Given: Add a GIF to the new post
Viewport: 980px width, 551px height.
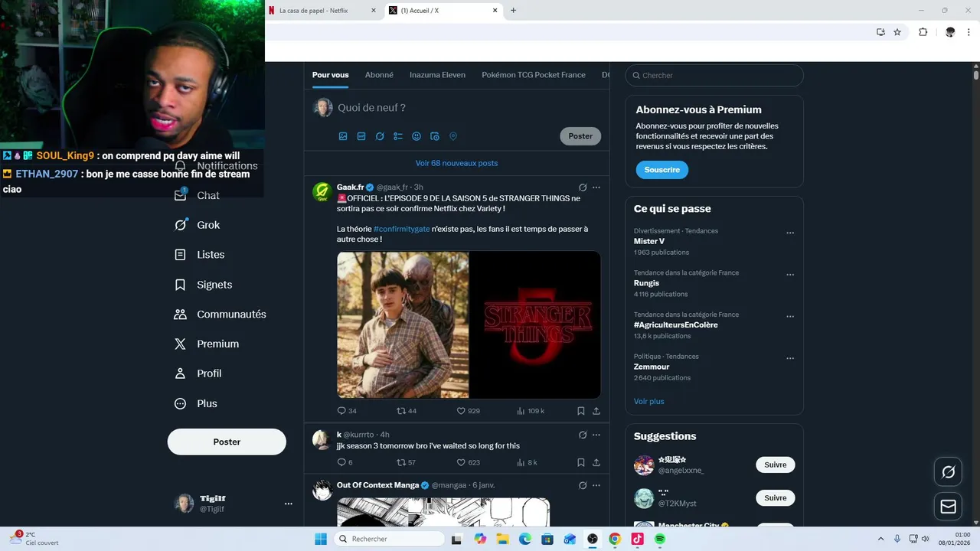Looking at the screenshot, I should click(361, 136).
